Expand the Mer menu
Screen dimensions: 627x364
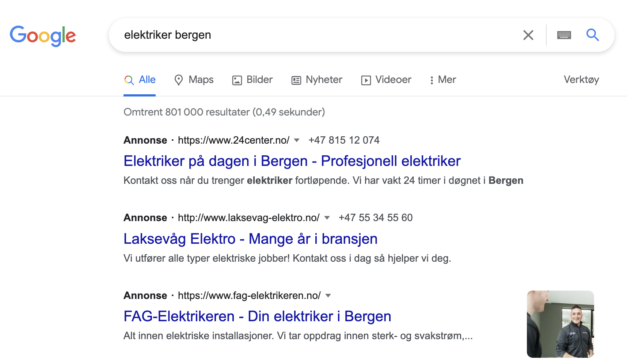[x=443, y=80]
